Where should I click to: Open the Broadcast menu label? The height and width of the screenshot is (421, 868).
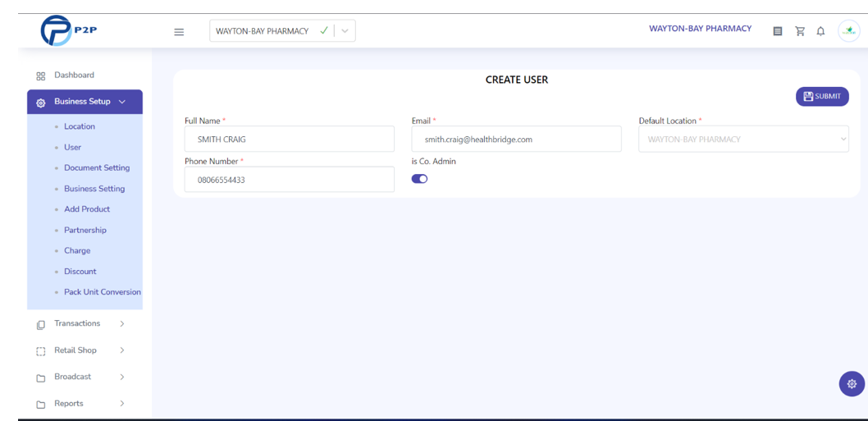point(72,377)
